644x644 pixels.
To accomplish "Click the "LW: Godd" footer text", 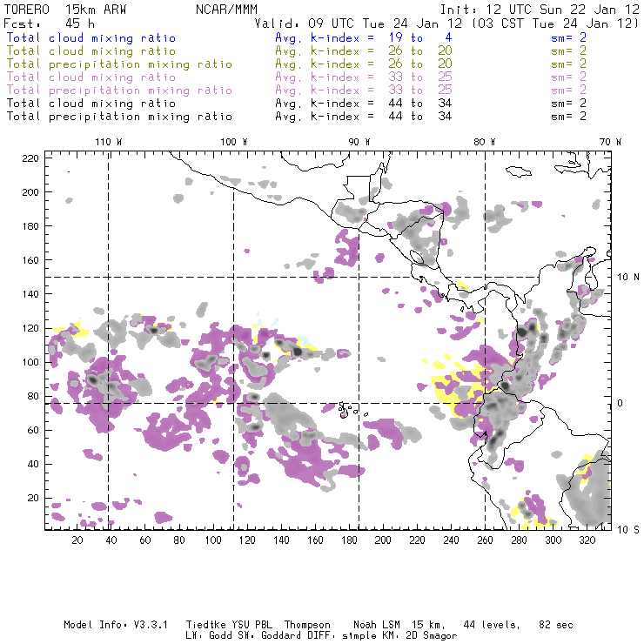I will (209, 636).
